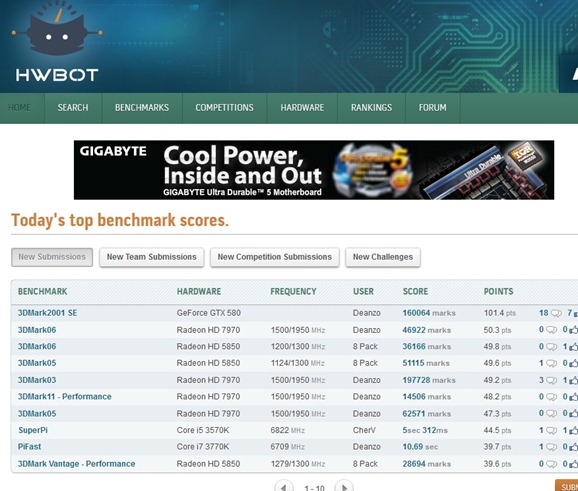Click the 36166 marks score
This screenshot has width=578, height=491.
click(x=427, y=347)
